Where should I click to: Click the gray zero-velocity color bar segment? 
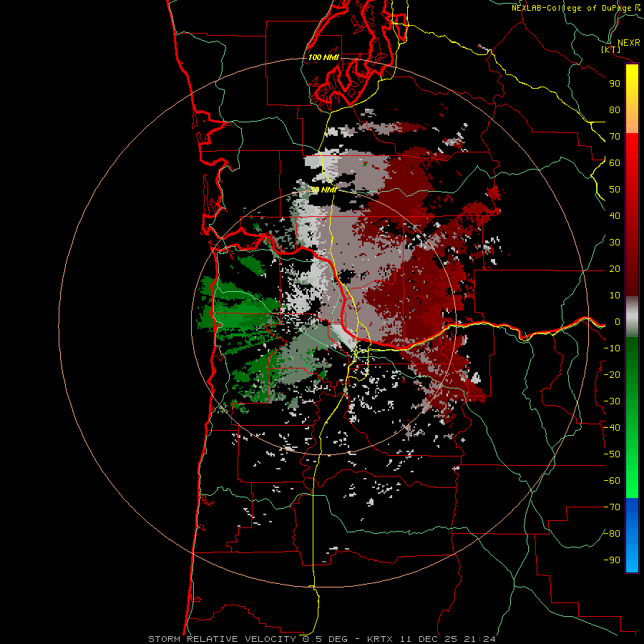pos(632,316)
